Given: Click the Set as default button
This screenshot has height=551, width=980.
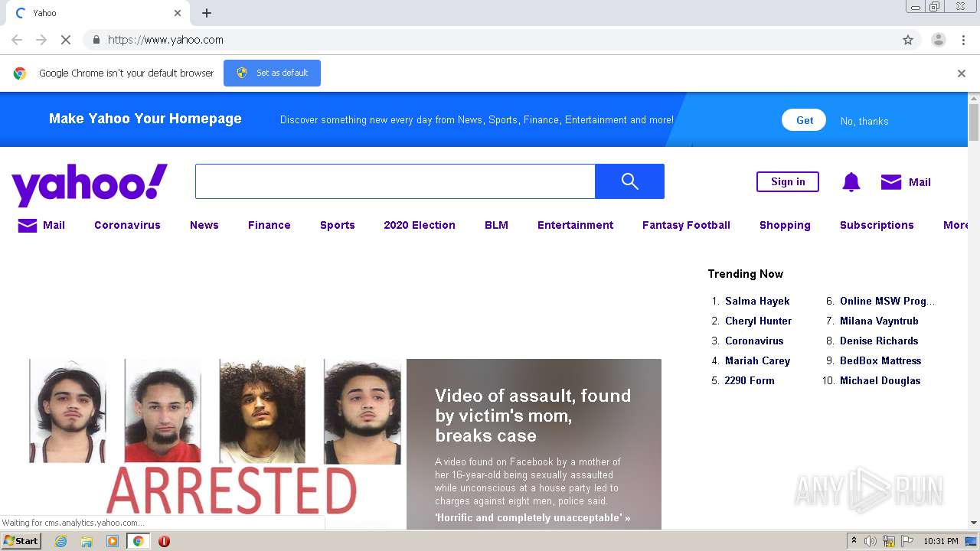Looking at the screenshot, I should click(x=272, y=73).
